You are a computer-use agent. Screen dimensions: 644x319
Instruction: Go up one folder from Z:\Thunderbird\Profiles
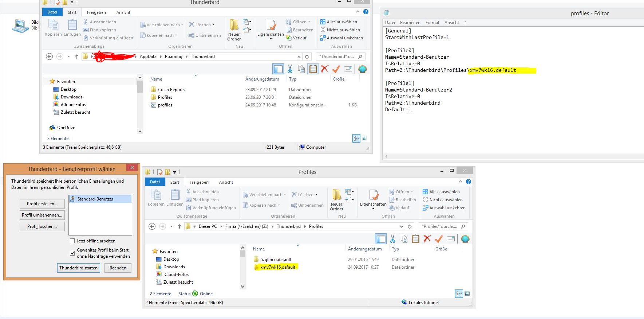[x=179, y=226]
